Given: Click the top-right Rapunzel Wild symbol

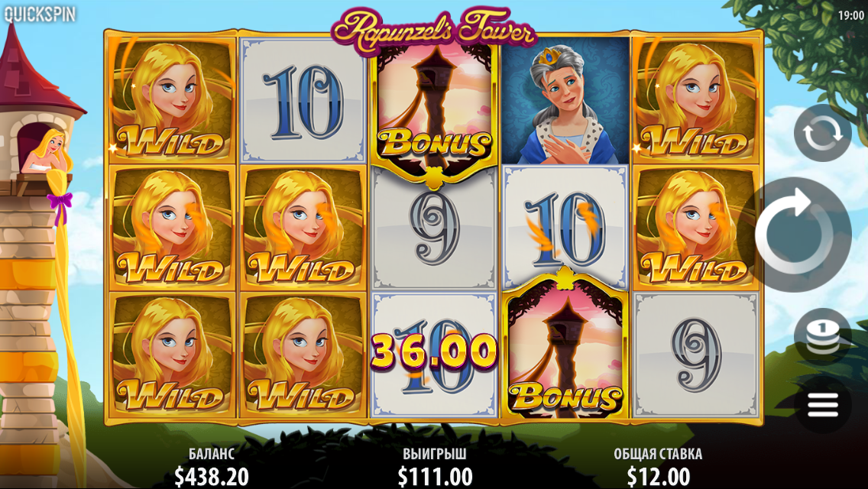Looking at the screenshot, I should (x=696, y=100).
